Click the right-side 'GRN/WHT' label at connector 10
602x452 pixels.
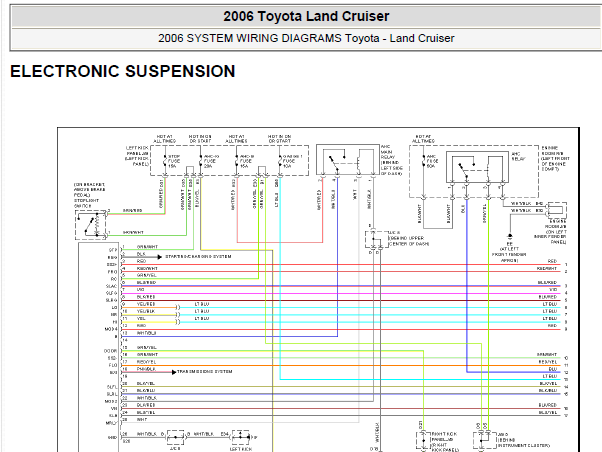pyautogui.click(x=547, y=354)
